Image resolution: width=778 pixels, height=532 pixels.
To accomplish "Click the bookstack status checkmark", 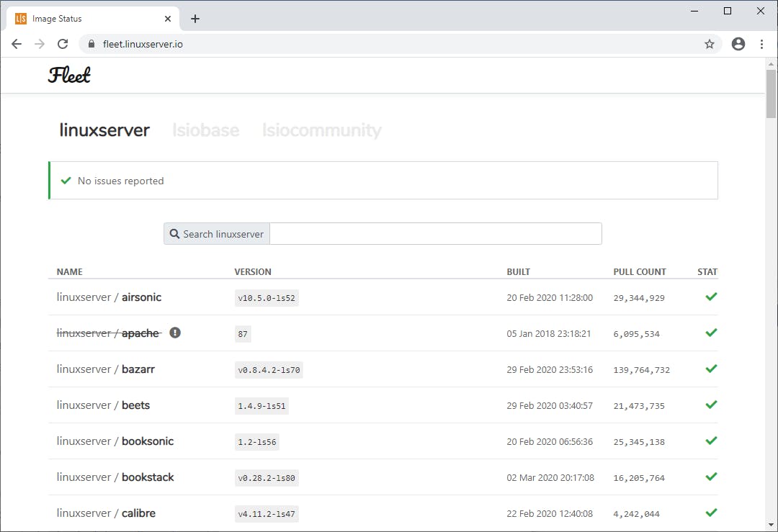I will click(x=711, y=477).
